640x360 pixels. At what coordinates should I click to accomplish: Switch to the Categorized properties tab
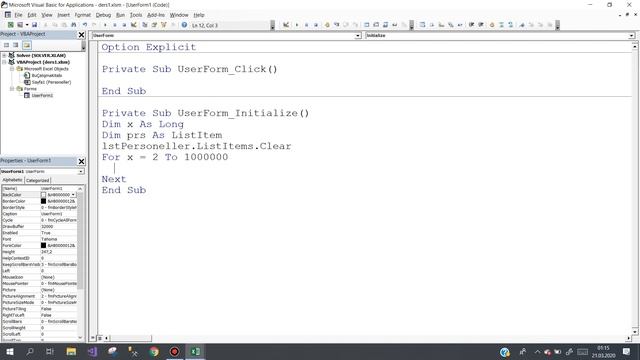click(x=38, y=180)
